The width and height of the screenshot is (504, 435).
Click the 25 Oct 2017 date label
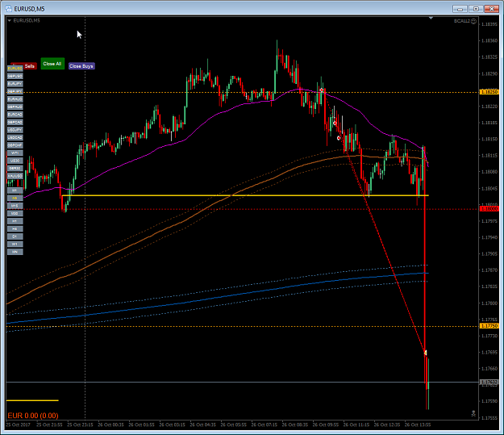click(x=19, y=425)
